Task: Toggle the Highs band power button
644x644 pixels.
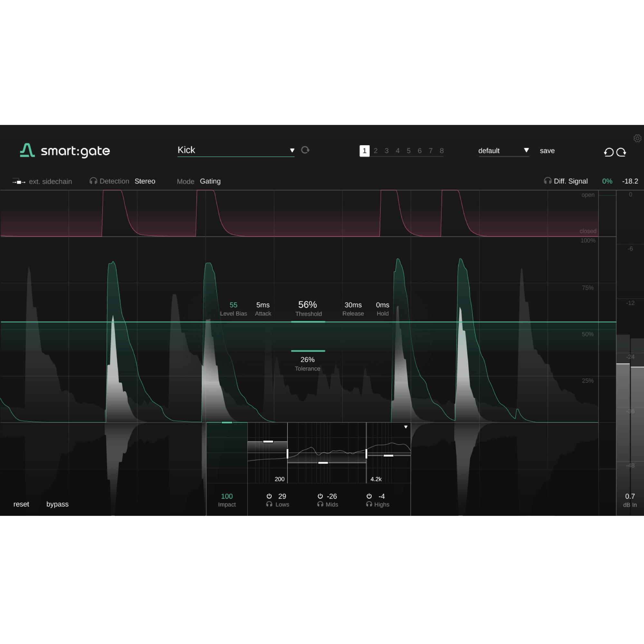Action: coord(369,496)
